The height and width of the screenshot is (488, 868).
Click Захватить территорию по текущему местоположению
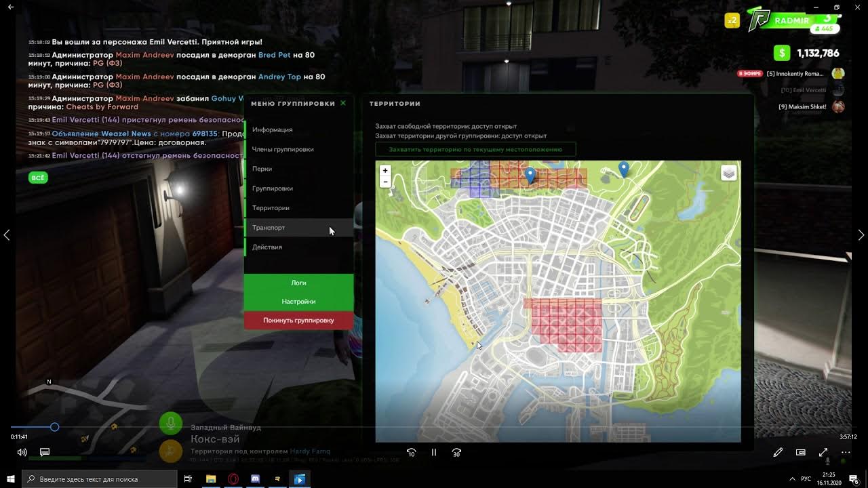475,149
